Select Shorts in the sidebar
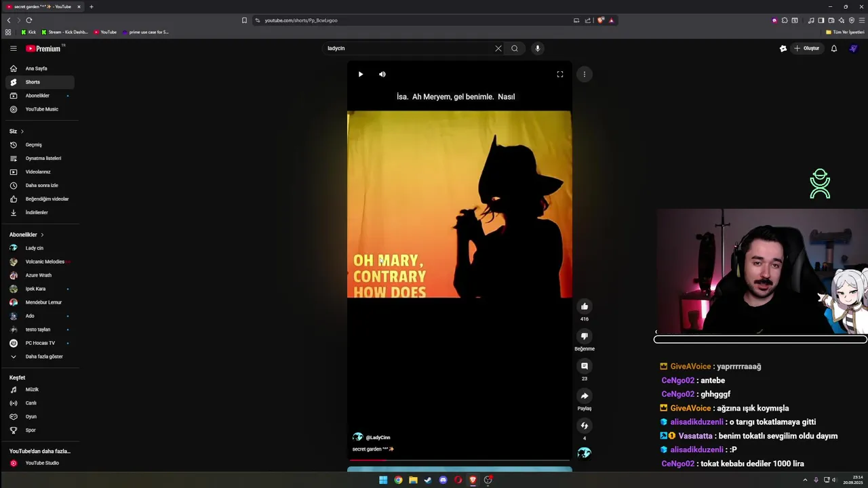This screenshot has height=488, width=868. click(39, 82)
